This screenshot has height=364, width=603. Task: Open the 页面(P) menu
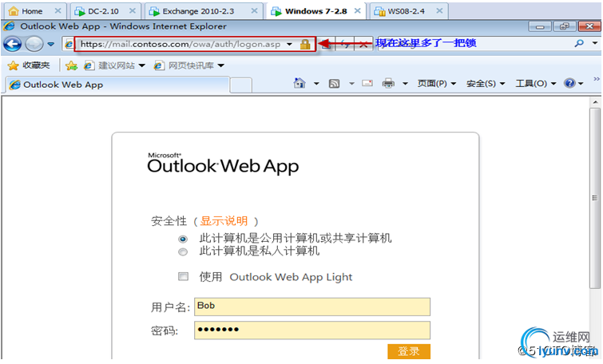[x=437, y=83]
